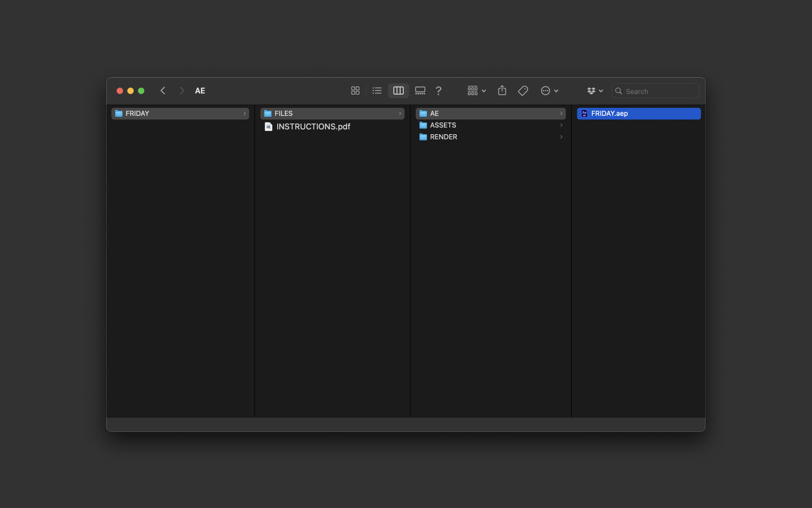Expand the AE folder chevron
The width and height of the screenshot is (812, 508).
(x=561, y=114)
